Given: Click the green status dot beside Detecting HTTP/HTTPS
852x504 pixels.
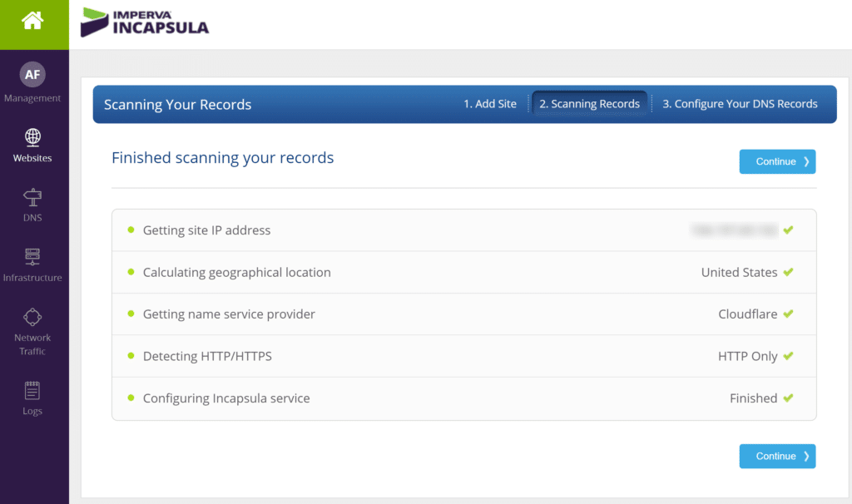Looking at the screenshot, I should pyautogui.click(x=130, y=355).
